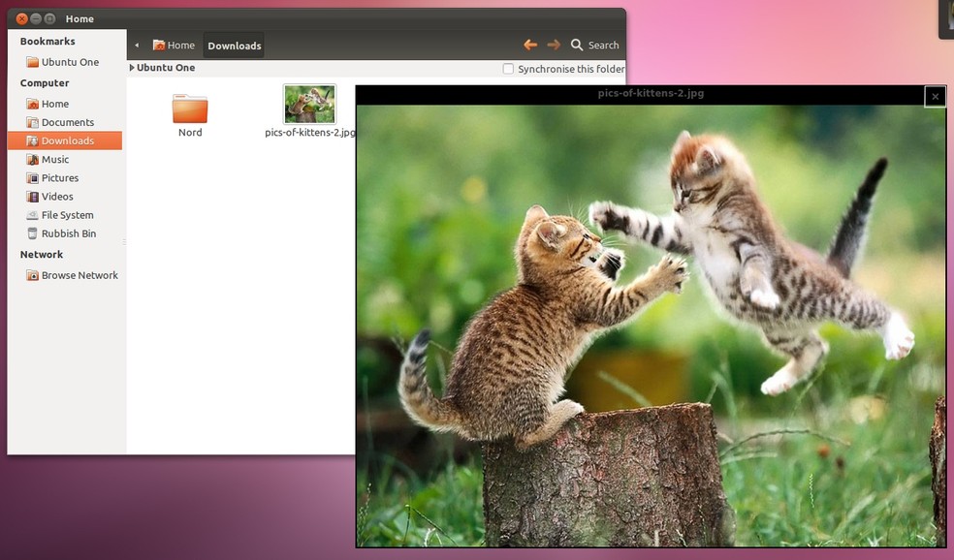The height and width of the screenshot is (560, 954).
Task: Go forward with the right orange arrow
Action: [554, 45]
